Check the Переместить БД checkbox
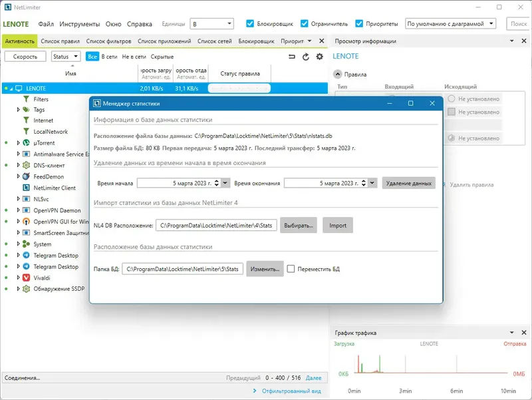This screenshot has width=532, height=400. click(x=291, y=269)
